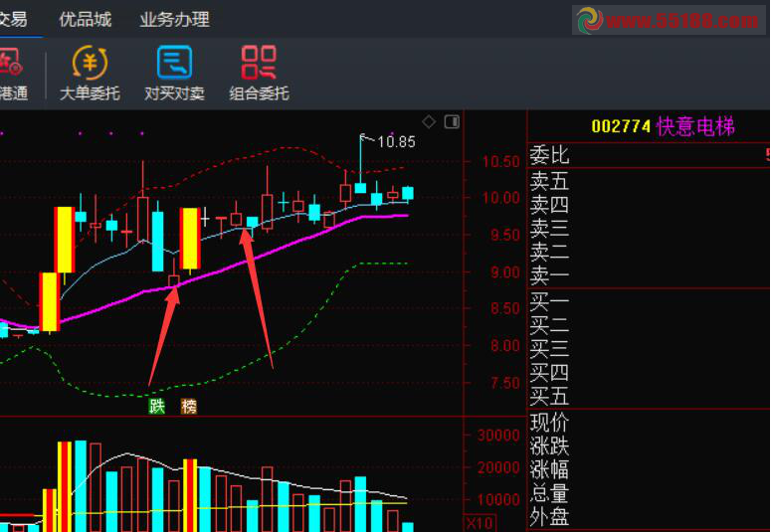The image size is (771, 532).
Task: Select the 交易 tab
Action: coord(14,19)
